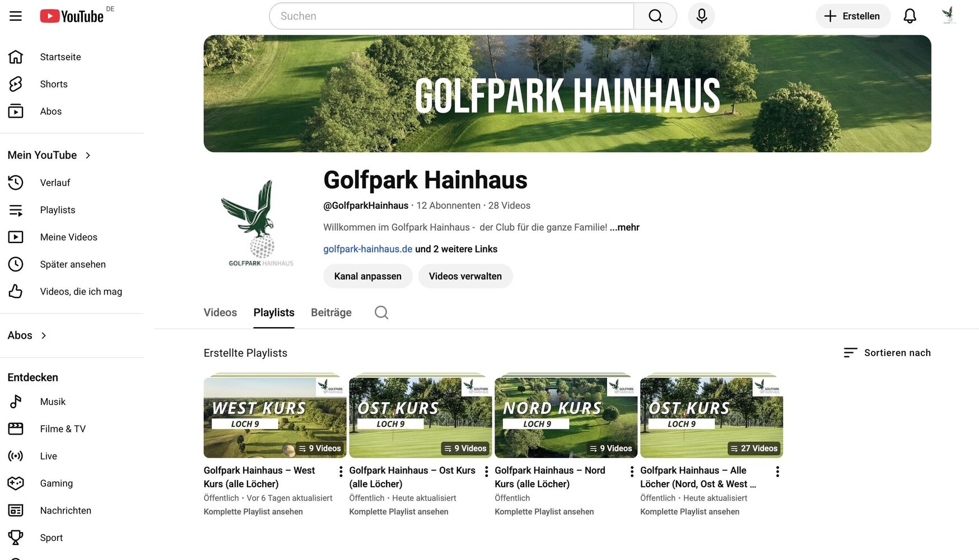Image resolution: width=979 pixels, height=560 pixels.
Task: Expand Mein YouTube section
Action: pyautogui.click(x=49, y=155)
